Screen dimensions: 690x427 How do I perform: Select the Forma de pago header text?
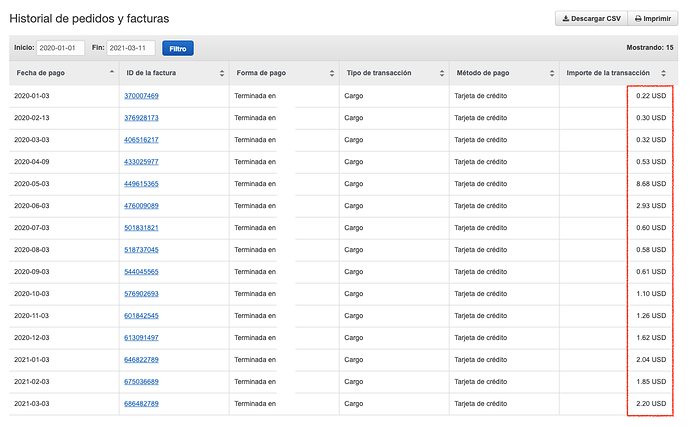(x=261, y=73)
